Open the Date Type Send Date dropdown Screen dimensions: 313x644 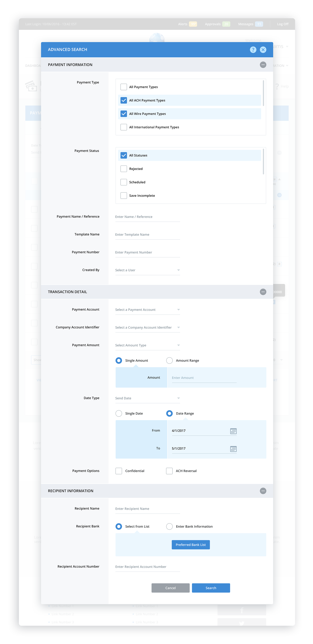pyautogui.click(x=147, y=398)
